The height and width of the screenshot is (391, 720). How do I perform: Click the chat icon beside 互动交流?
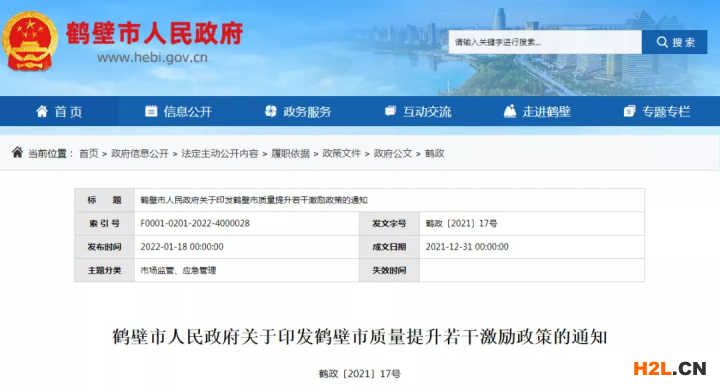coord(390,111)
